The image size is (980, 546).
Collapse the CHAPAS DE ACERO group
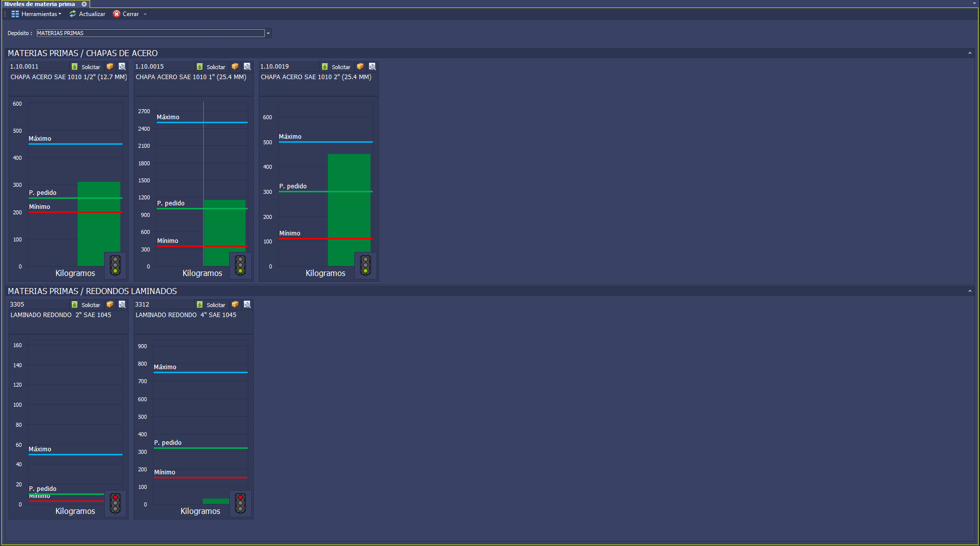click(969, 53)
